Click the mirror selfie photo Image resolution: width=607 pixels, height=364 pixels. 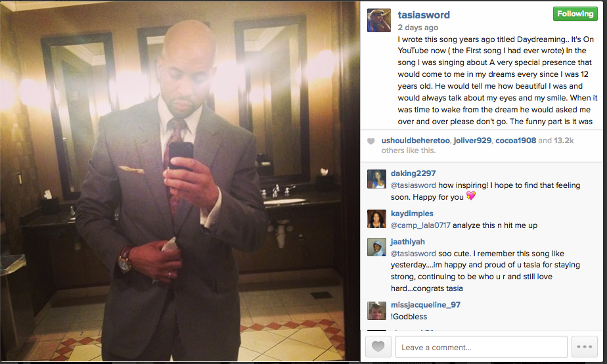pos(180,181)
